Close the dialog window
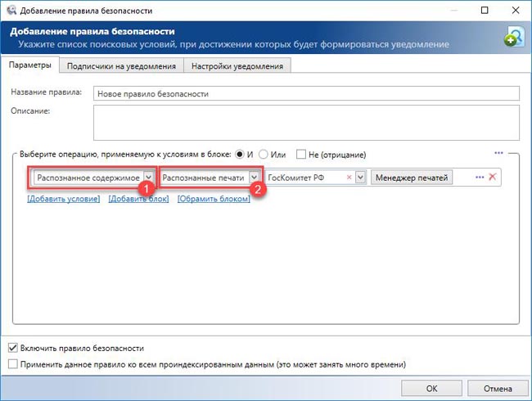532x401 pixels. tap(516, 10)
